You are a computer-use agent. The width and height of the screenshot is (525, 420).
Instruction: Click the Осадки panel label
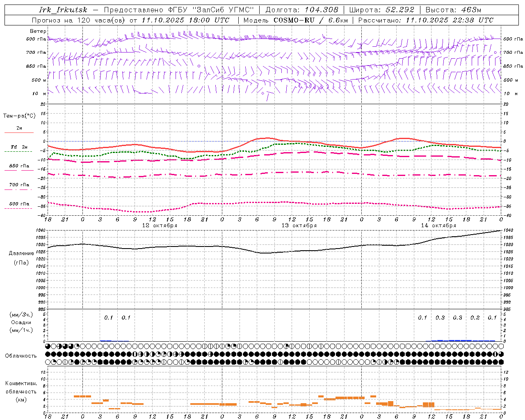[x=21, y=322]
